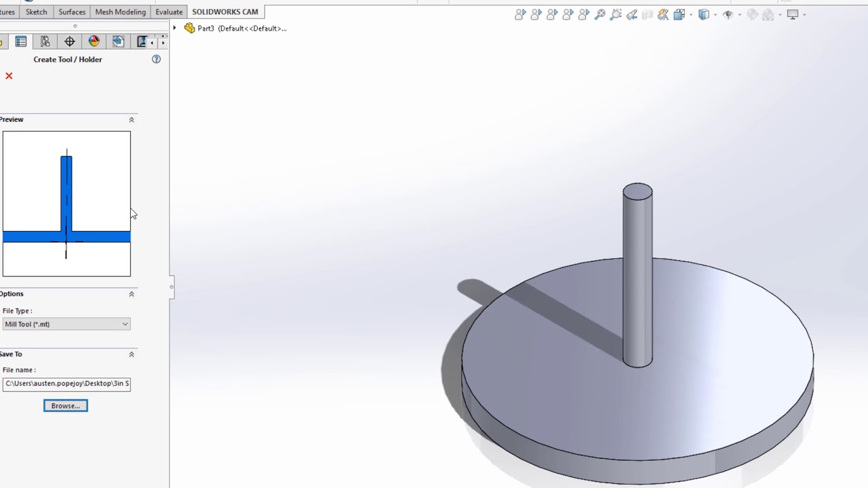This screenshot has width=868, height=488.
Task: Switch to the DisplayManager color ball tab
Action: pos(94,42)
